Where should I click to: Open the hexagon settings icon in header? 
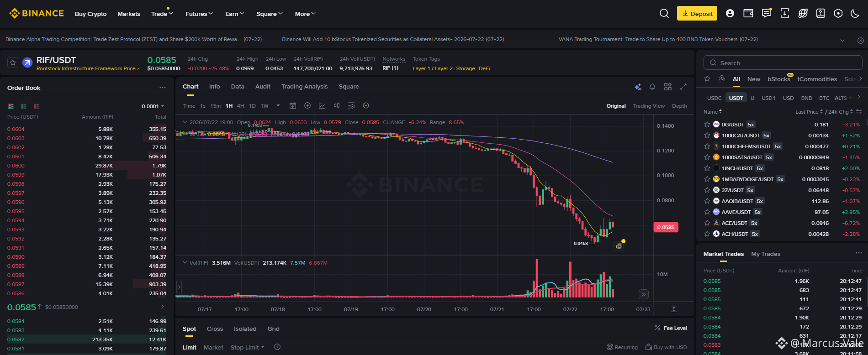point(838,13)
